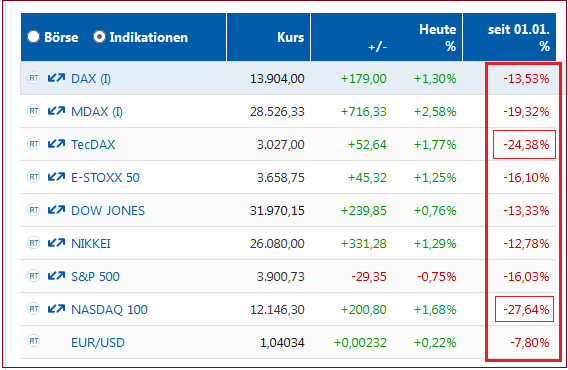Screen dimensions: 568x370
Task: Select the Börse radio button
Action: pos(33,37)
